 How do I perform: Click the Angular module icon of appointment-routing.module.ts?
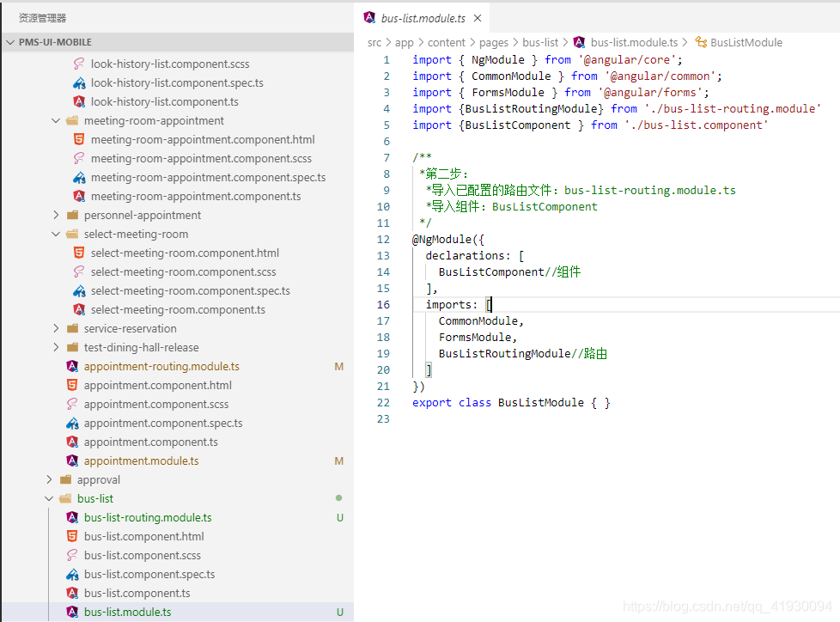click(72, 367)
